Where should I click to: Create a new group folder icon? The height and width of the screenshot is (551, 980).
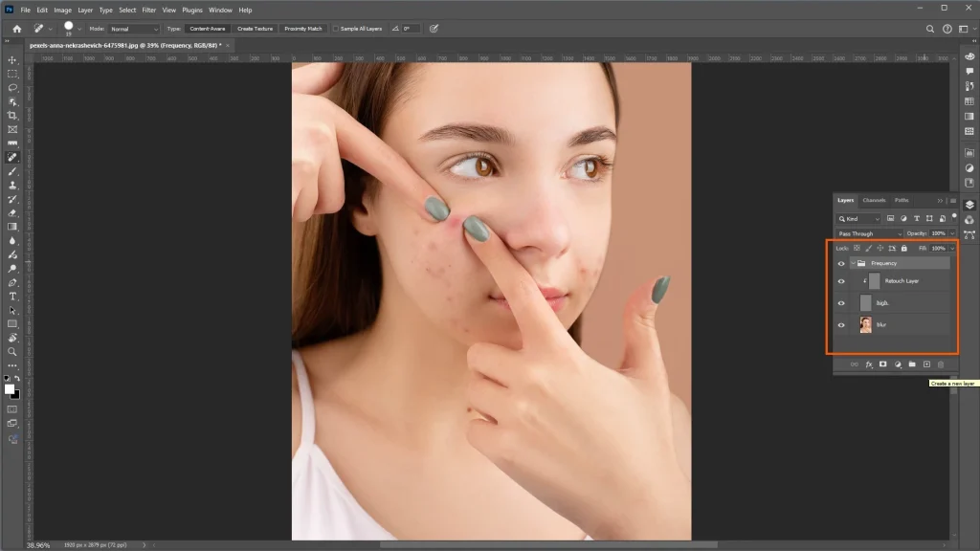[x=912, y=364]
